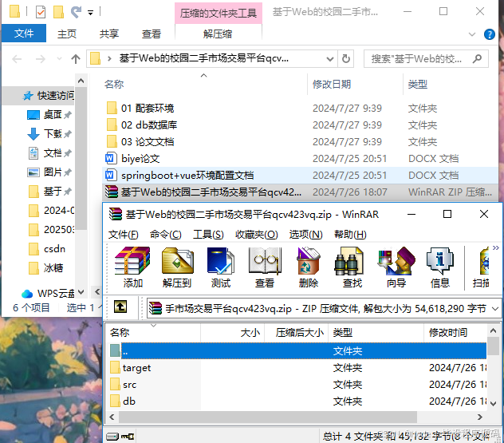Sort Explorer by 类型 column
This screenshot has height=443, width=504.
[418, 85]
